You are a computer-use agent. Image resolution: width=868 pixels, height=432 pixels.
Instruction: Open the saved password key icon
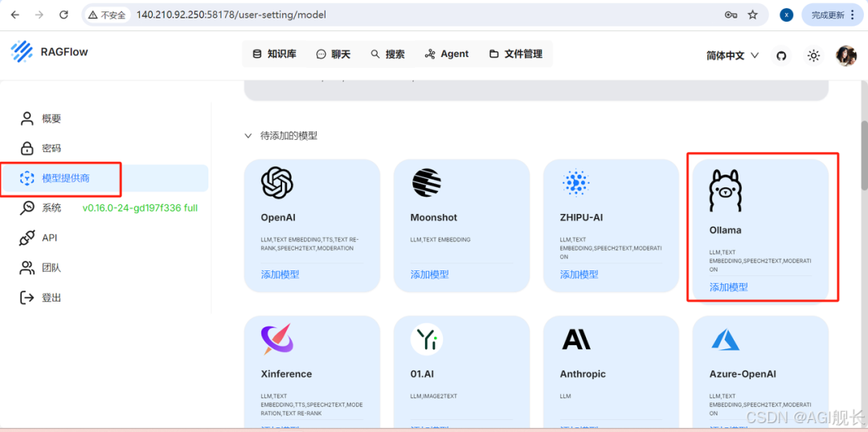click(x=731, y=15)
